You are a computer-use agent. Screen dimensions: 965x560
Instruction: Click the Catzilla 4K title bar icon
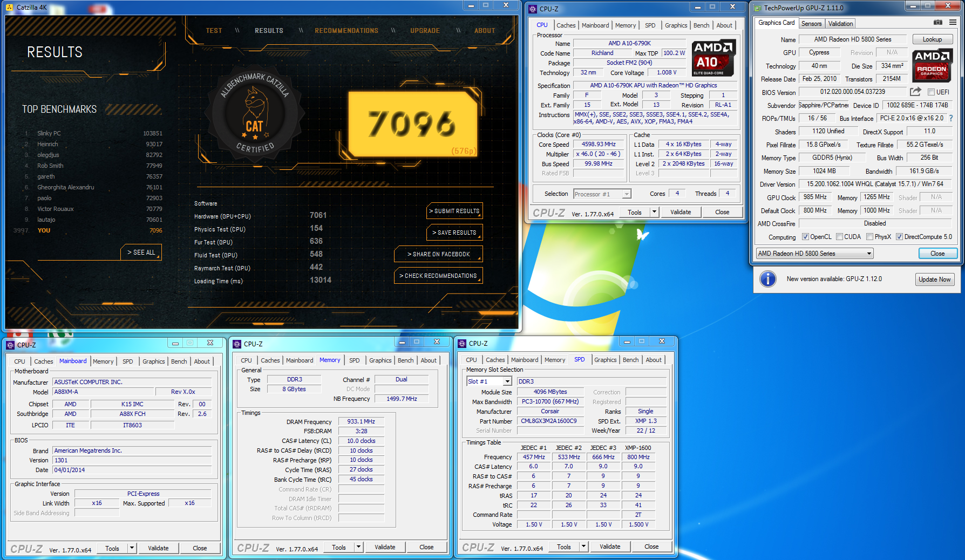[9, 8]
